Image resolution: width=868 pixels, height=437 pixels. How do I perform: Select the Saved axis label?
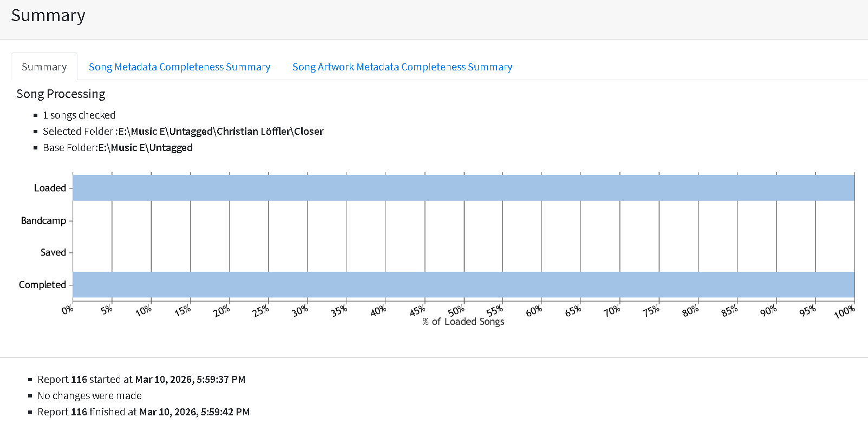tap(53, 253)
